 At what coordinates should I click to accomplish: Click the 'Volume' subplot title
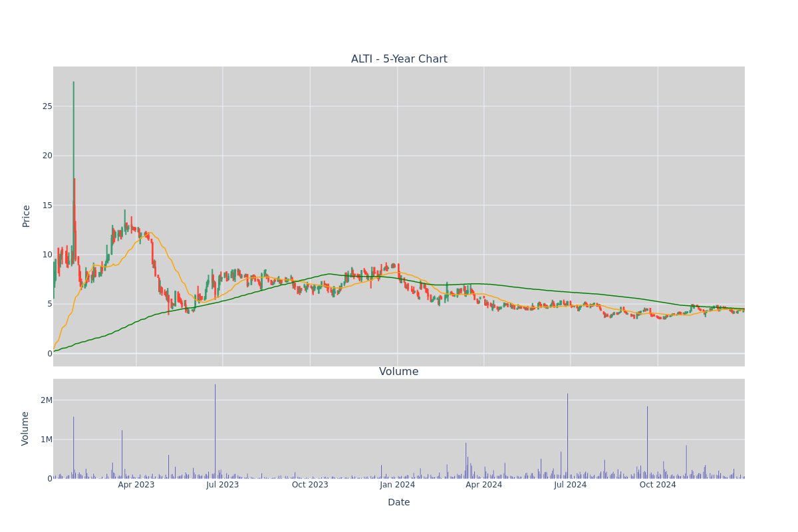(399, 372)
